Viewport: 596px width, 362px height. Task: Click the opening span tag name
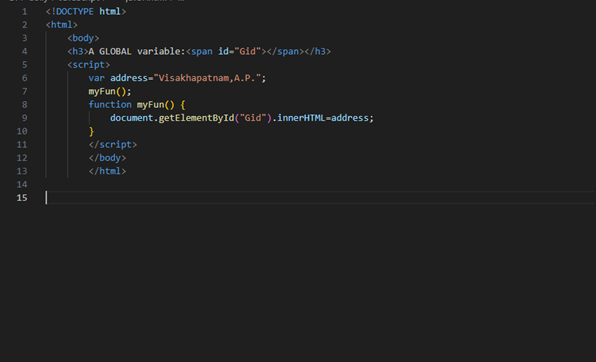[x=202, y=52]
